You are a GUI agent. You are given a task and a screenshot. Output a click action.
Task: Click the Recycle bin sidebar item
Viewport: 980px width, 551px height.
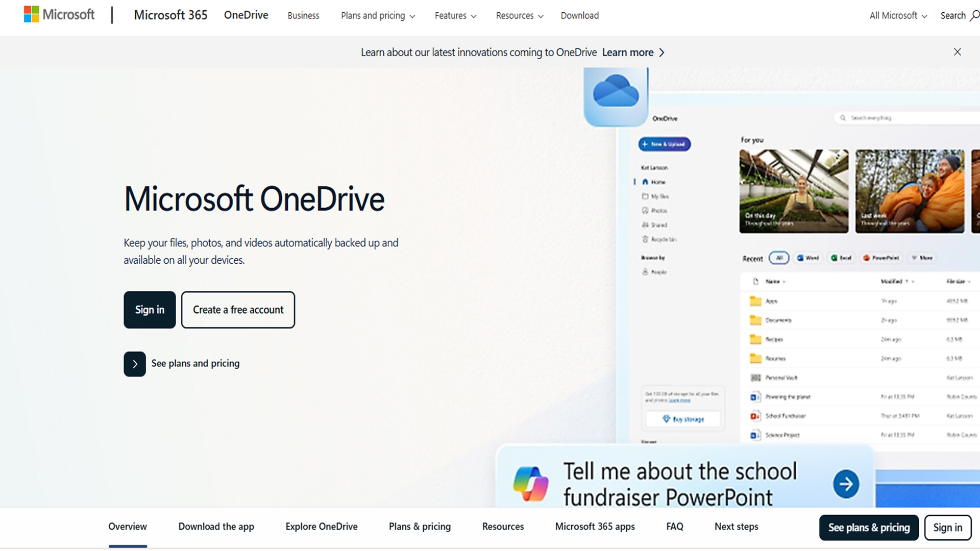[x=659, y=239]
